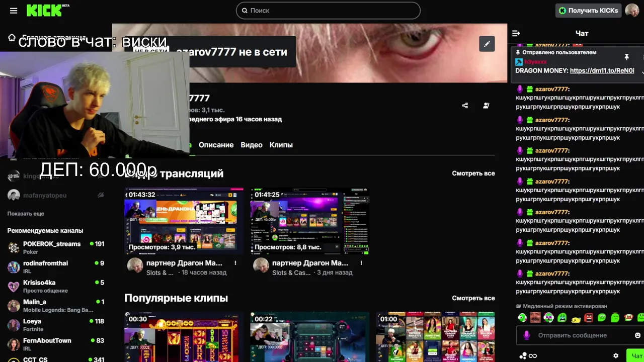Viewport: 644px width, 362px height.
Task: Click the 18 часов назад video title
Action: [x=184, y=263]
